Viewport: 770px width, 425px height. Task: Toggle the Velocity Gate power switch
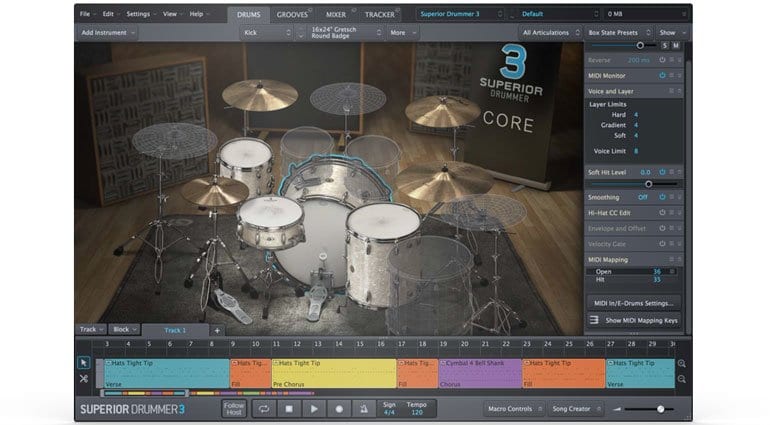[x=662, y=244]
